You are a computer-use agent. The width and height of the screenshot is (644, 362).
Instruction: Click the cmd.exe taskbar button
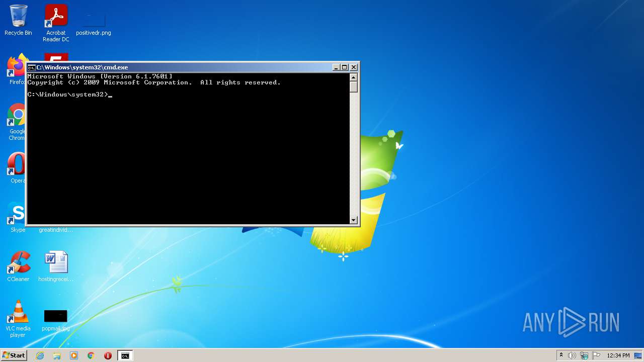pos(125,355)
